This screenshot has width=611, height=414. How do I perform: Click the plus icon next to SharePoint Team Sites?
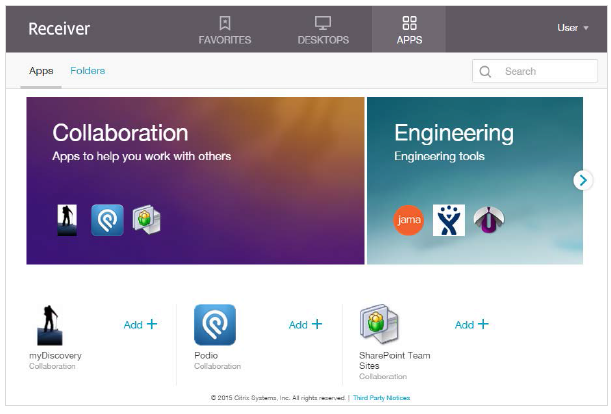[x=483, y=324]
